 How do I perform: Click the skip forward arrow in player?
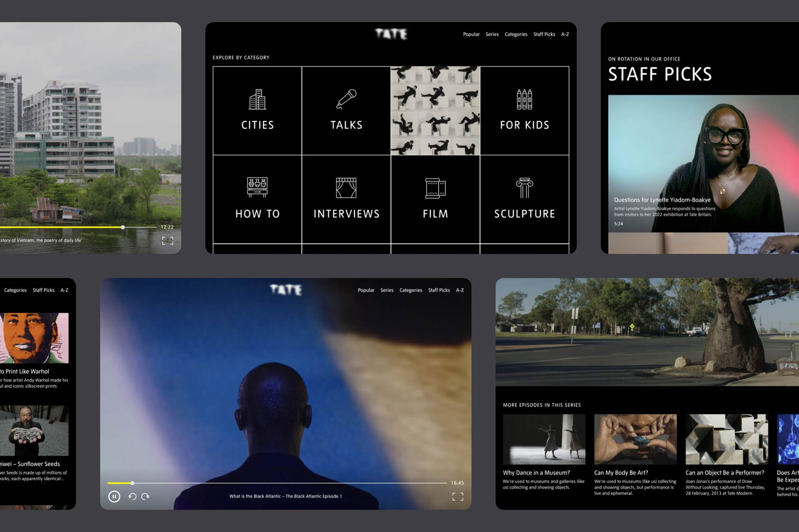(145, 496)
